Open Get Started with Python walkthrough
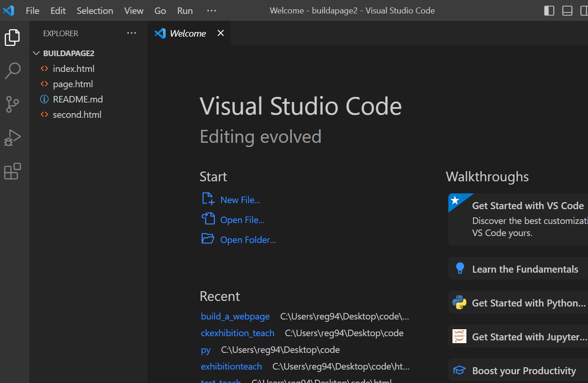The image size is (588, 383). point(518,303)
